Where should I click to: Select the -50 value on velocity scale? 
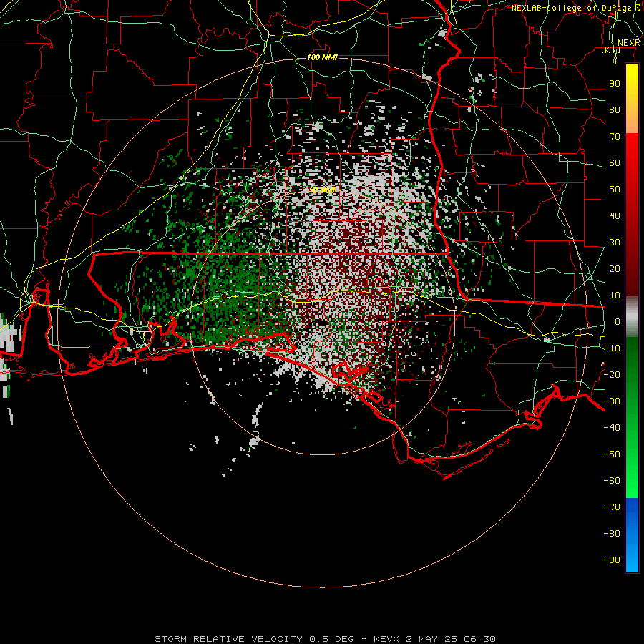[x=612, y=454]
